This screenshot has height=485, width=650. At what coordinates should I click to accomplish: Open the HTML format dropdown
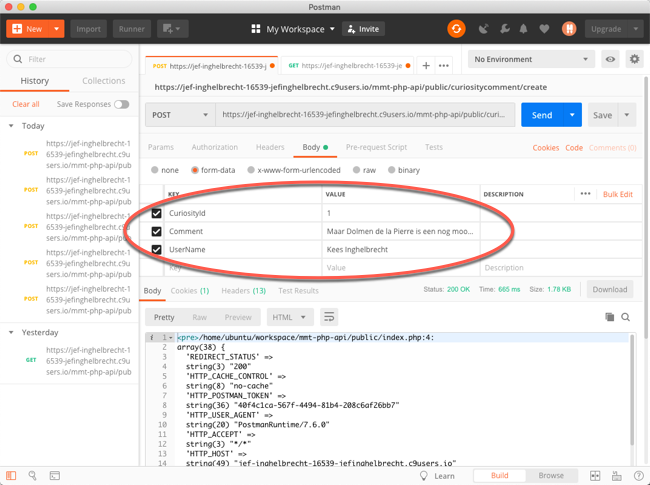[x=290, y=317]
